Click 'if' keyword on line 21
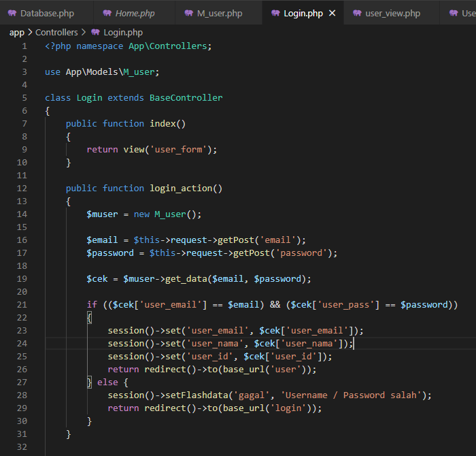The height and width of the screenshot is (456, 476). (92, 305)
